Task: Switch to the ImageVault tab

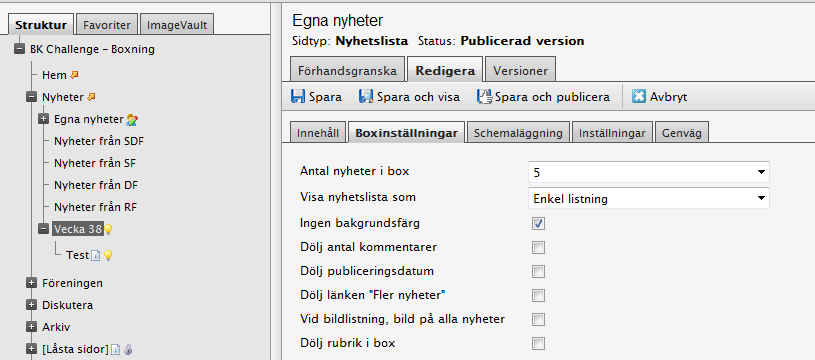Action: tap(177, 25)
